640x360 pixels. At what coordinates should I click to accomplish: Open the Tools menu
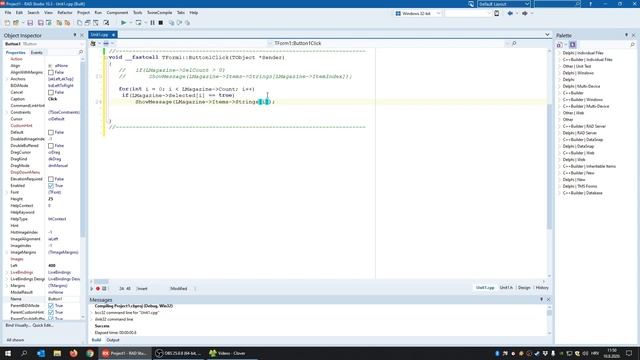point(138,13)
